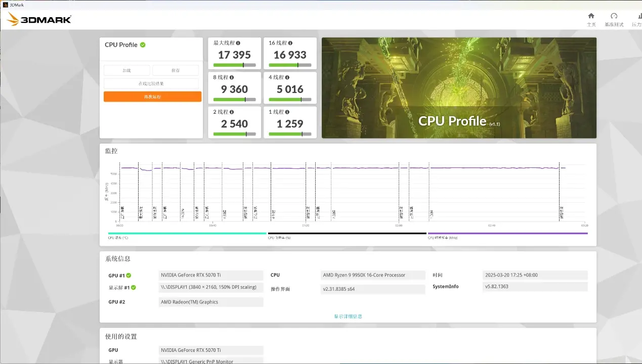Click the info icon next to 4 线程
Image resolution: width=642 pixels, height=364 pixels.
click(288, 77)
